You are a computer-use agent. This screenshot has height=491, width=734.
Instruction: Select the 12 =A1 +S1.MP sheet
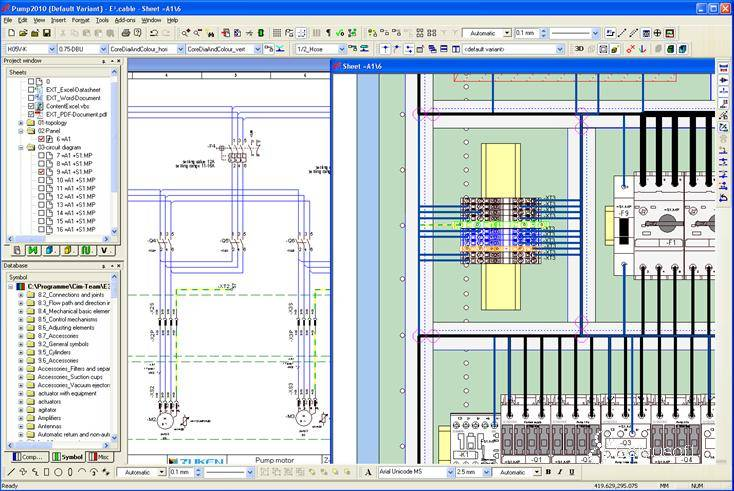pyautogui.click(x=75, y=196)
